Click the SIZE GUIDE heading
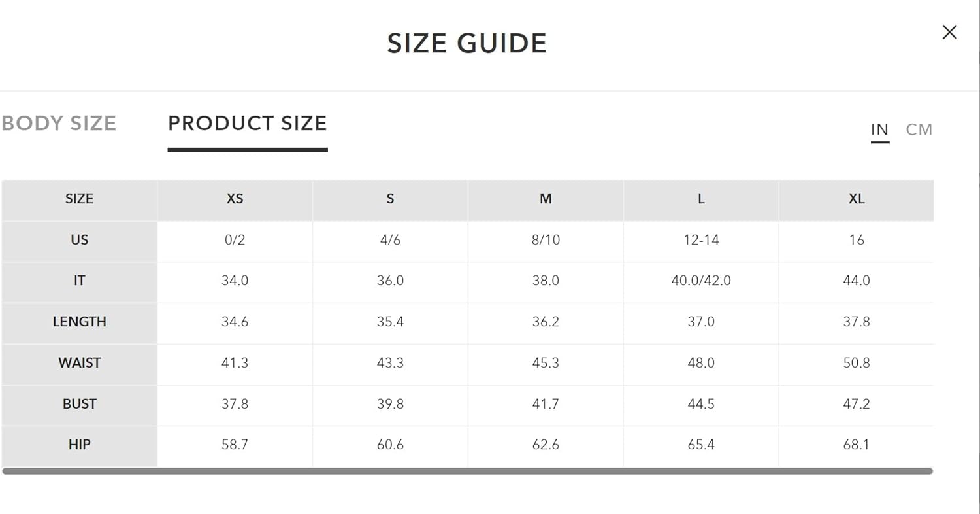This screenshot has width=980, height=514. pyautogui.click(x=467, y=43)
